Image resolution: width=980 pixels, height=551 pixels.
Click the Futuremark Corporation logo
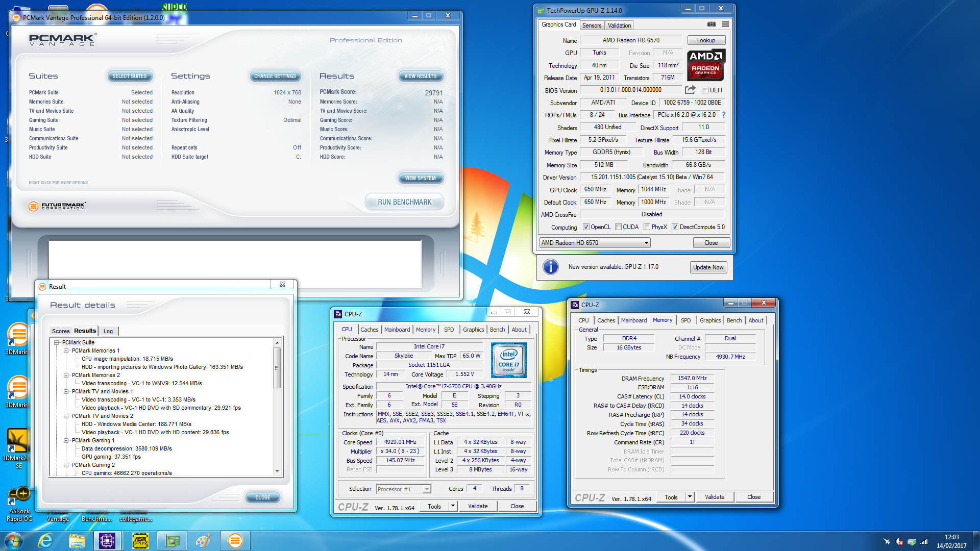pos(57,206)
